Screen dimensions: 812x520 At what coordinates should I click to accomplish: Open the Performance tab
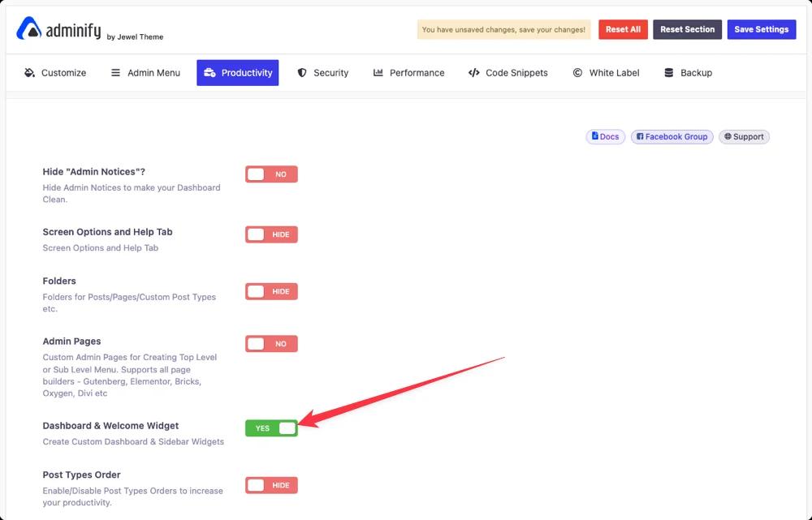click(408, 72)
